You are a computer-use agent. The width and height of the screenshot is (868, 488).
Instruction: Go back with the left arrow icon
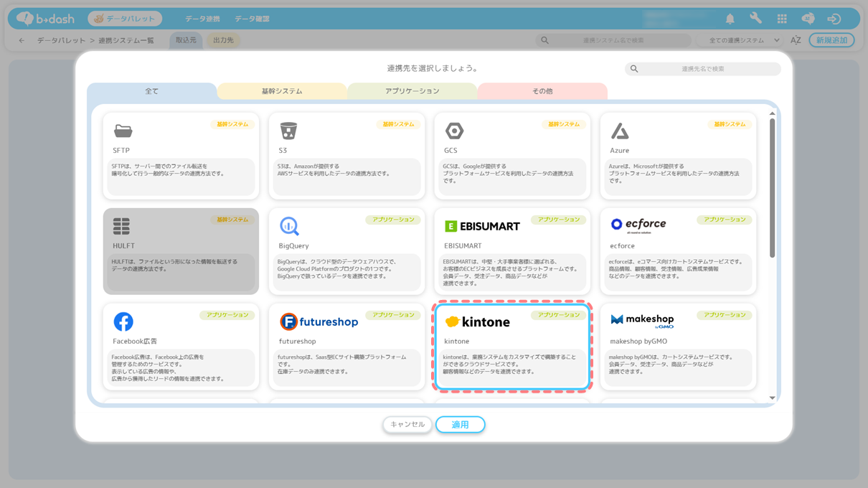pyautogui.click(x=22, y=40)
